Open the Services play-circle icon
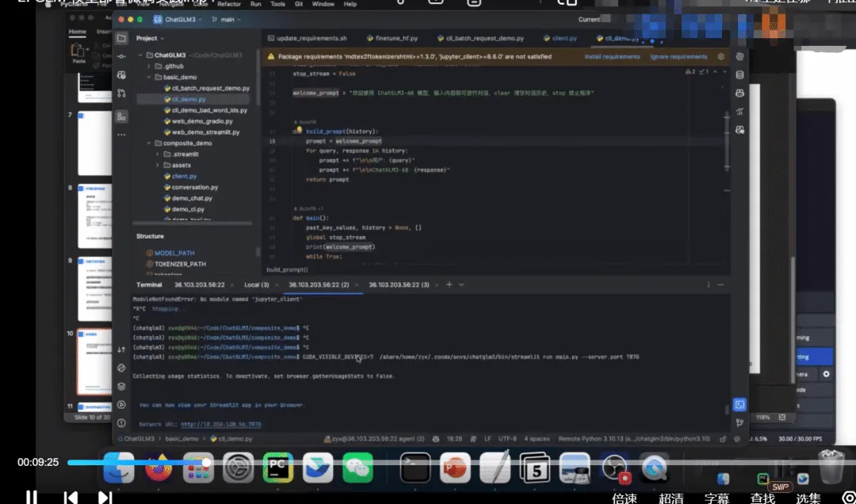Screen dimensions: 856x504 (121, 405)
